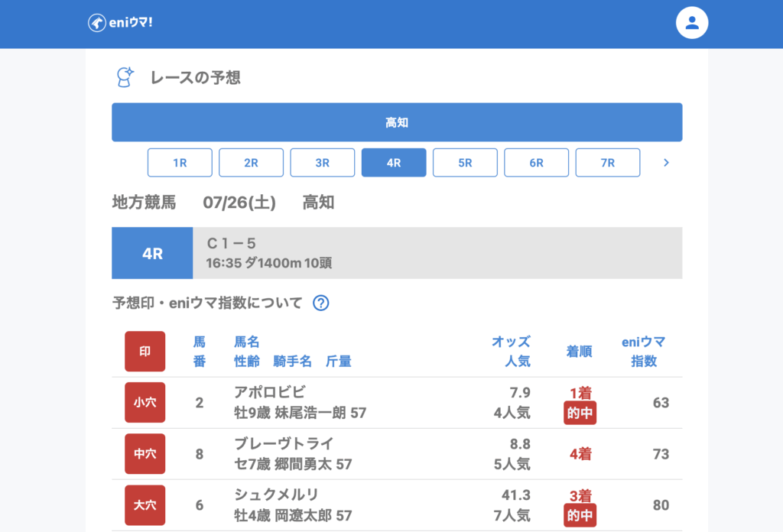Switch to the 7R race tab
Viewport: 783px width, 532px height.
coord(608,163)
